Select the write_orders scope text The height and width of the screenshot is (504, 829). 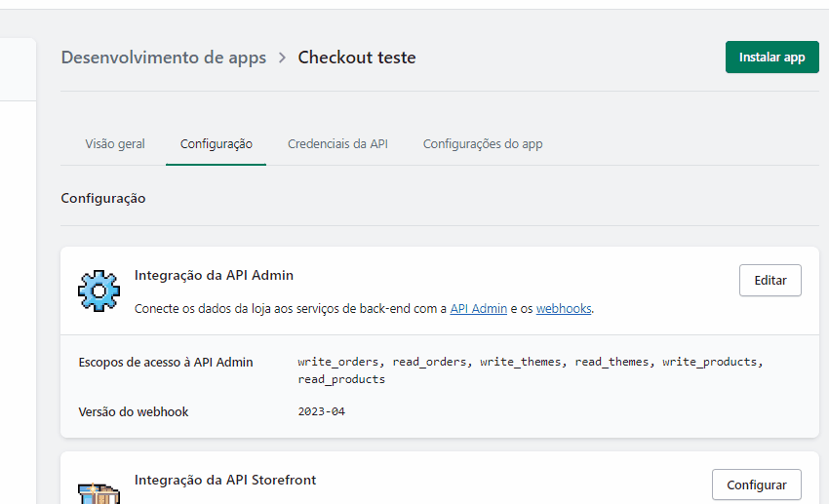pyautogui.click(x=337, y=362)
